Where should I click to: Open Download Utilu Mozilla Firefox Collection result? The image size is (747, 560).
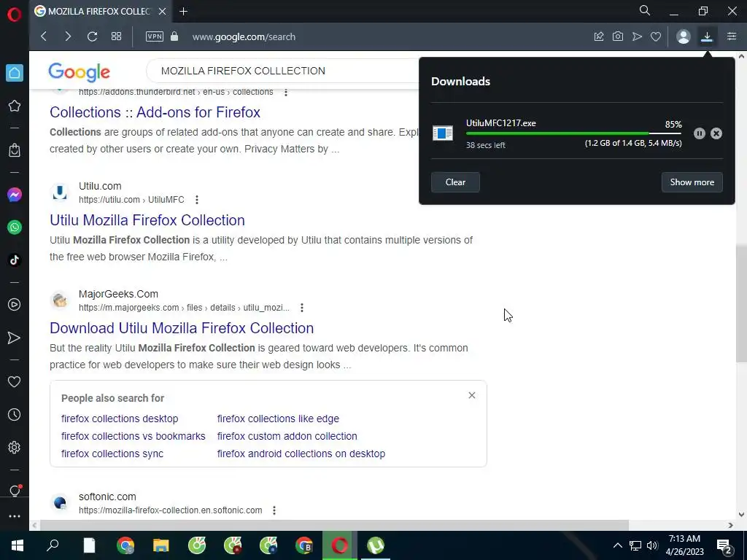pyautogui.click(x=182, y=328)
